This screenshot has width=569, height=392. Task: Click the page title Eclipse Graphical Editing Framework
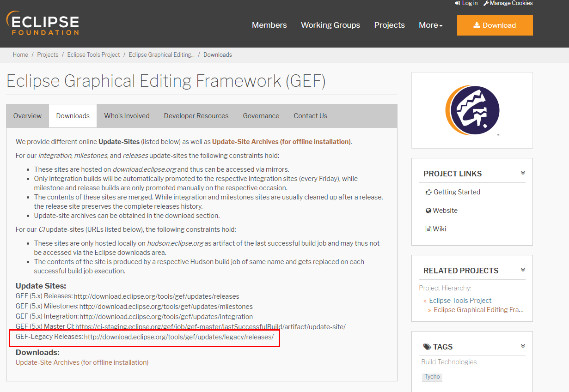pyautogui.click(x=166, y=81)
